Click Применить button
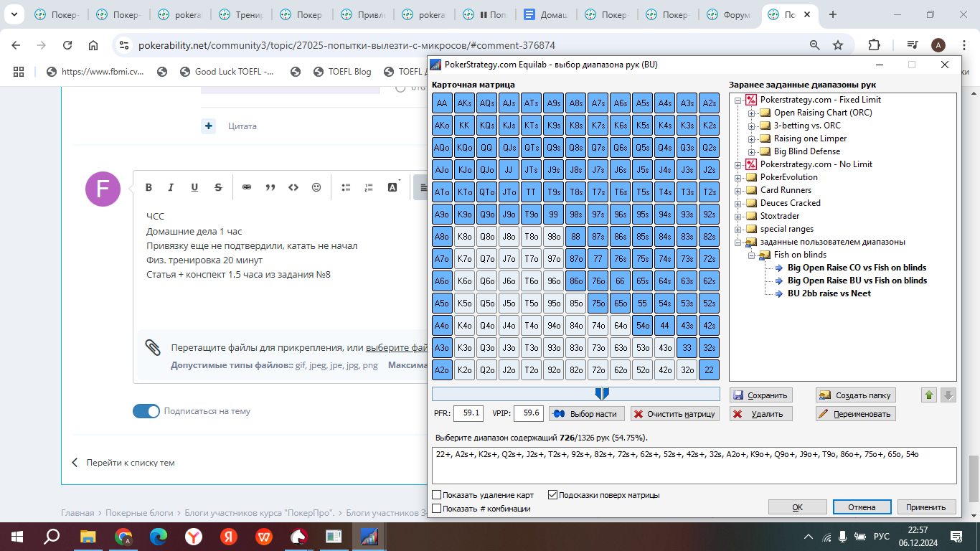Screen dimensions: 980x551 (926, 507)
